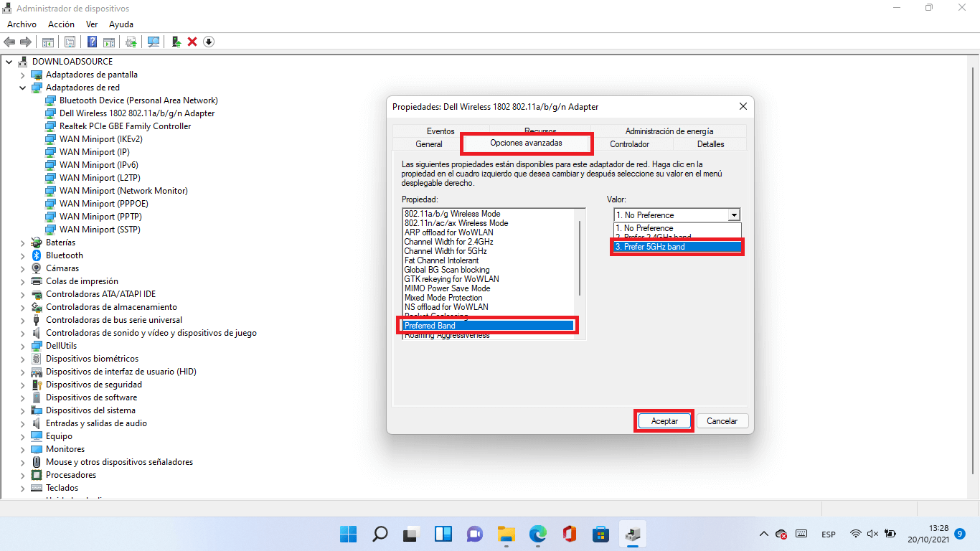Screen dimensions: 980x551
Task: Click the black down-arrow disable device icon
Action: [x=209, y=42]
